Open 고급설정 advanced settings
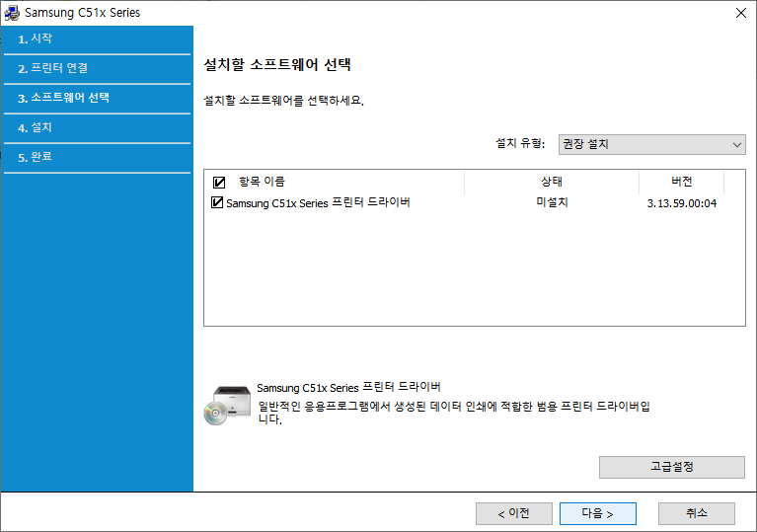The image size is (757, 532). tap(671, 467)
